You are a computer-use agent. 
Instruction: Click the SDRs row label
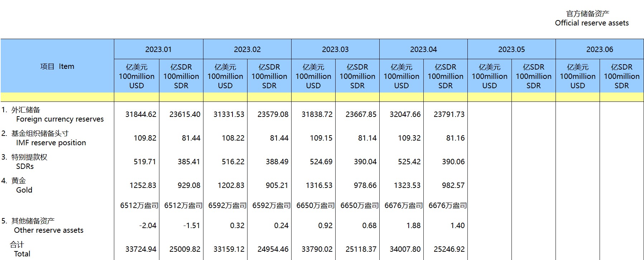tap(25, 166)
